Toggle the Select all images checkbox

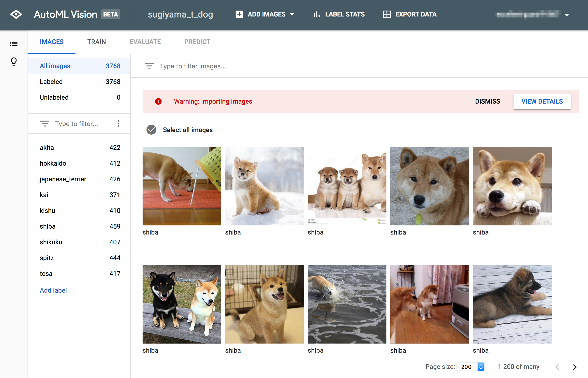[151, 130]
